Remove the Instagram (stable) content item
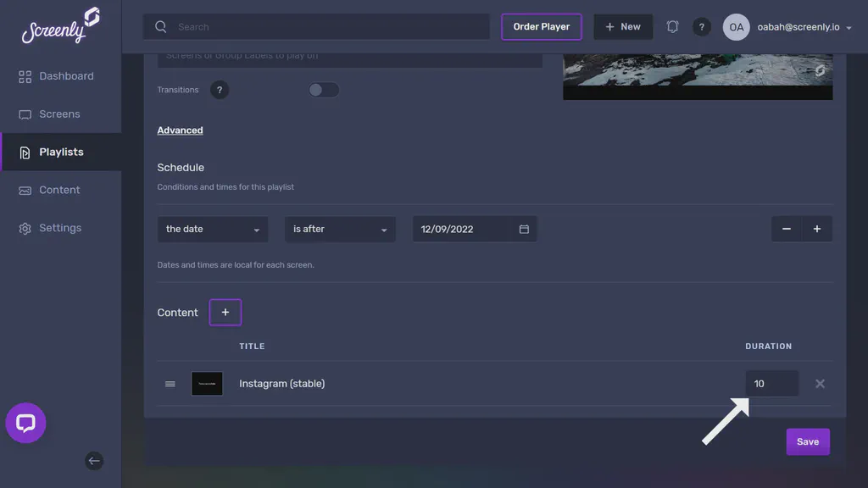 [820, 383]
